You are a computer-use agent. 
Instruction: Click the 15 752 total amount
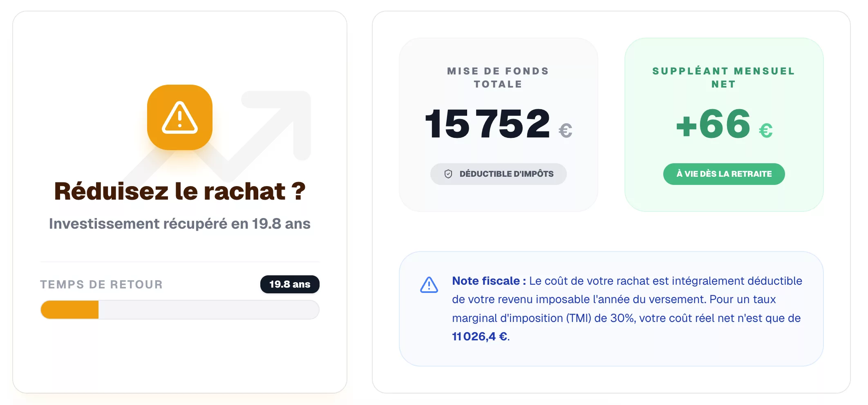click(488, 124)
